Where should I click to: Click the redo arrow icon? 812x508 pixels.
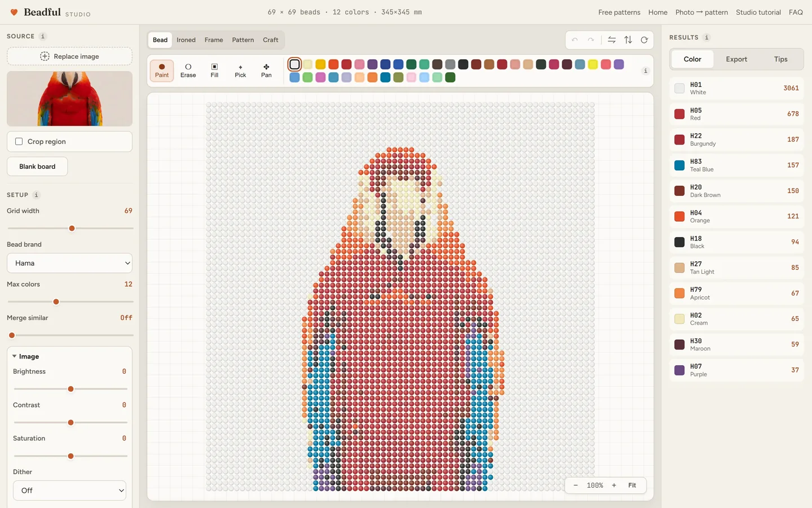click(591, 40)
